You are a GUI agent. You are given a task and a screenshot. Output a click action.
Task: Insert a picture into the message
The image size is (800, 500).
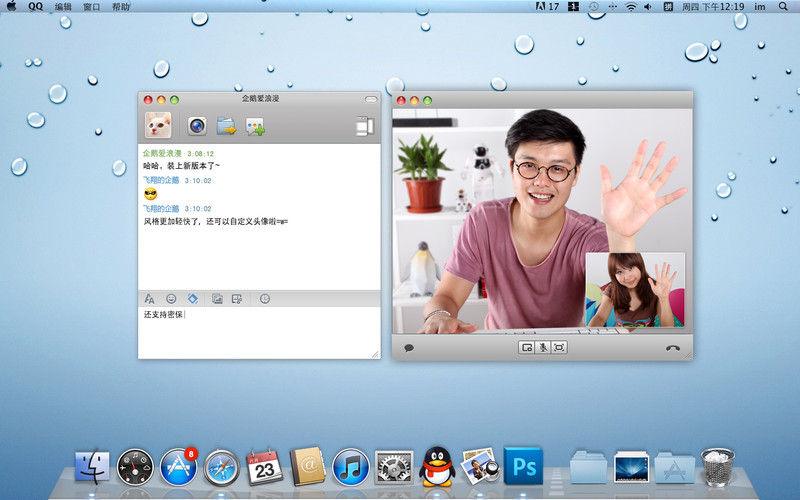click(217, 299)
